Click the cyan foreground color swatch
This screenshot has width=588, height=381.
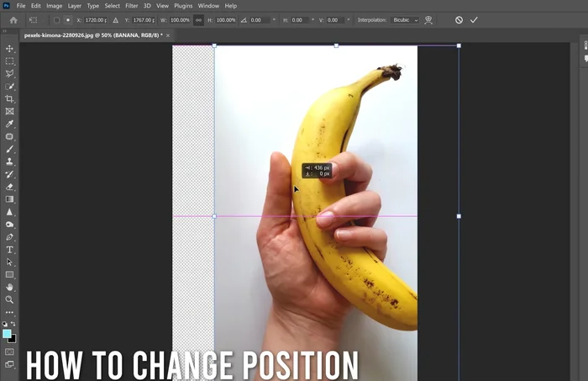(x=8, y=334)
